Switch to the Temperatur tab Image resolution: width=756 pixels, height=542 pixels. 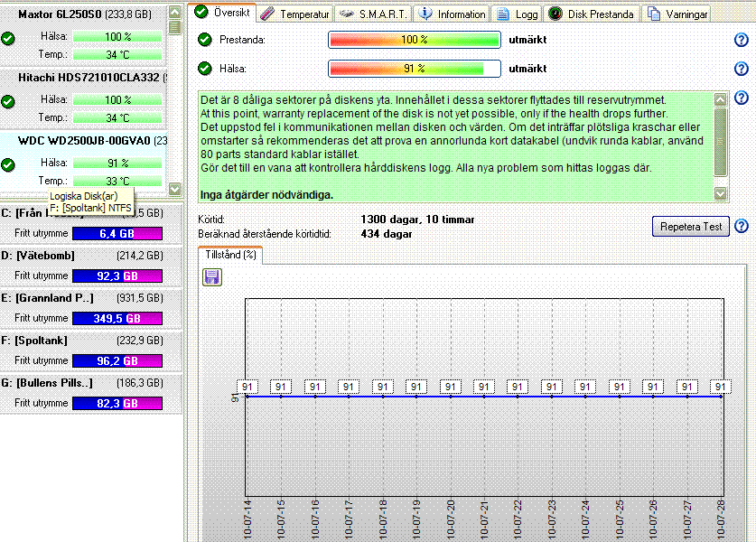pyautogui.click(x=294, y=14)
